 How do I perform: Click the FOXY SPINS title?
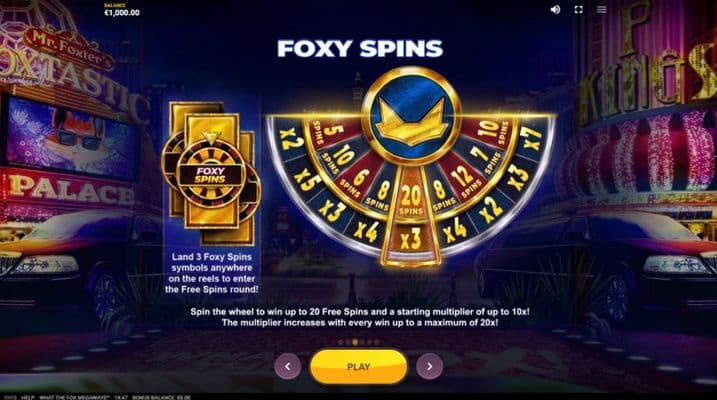360,48
